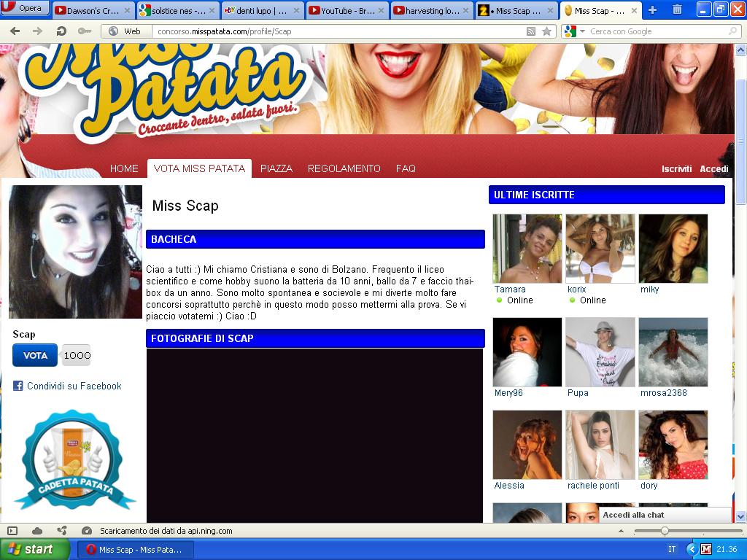
Task: Click the Cadetta Patata badge
Action: pyautogui.click(x=74, y=461)
